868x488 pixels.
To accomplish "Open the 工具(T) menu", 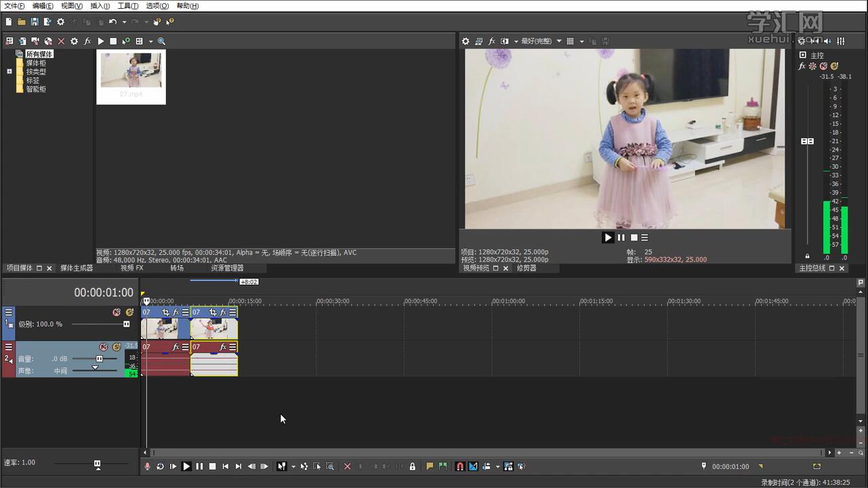I will click(128, 6).
